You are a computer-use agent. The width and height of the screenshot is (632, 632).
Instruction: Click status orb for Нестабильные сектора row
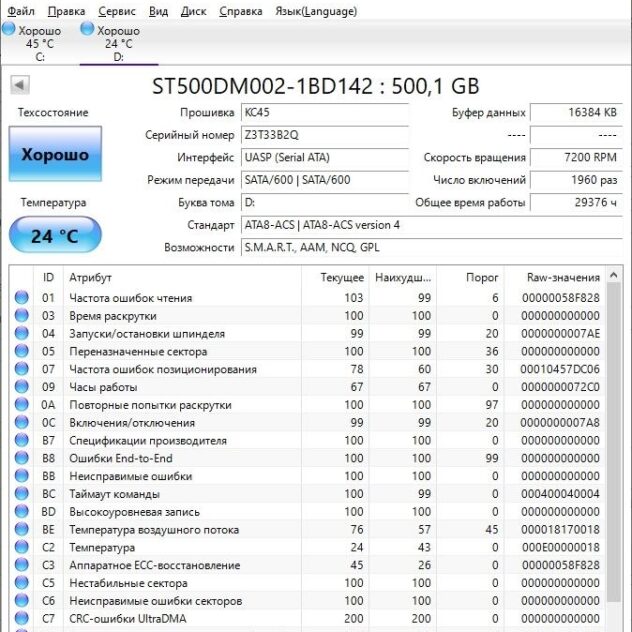22,584
